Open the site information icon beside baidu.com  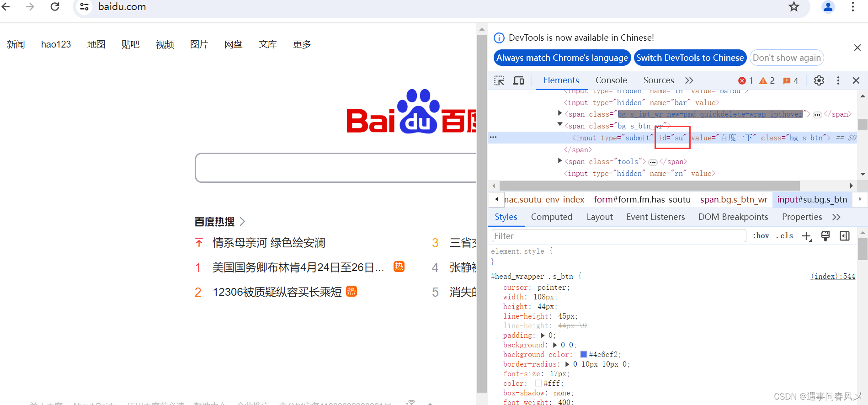84,7
